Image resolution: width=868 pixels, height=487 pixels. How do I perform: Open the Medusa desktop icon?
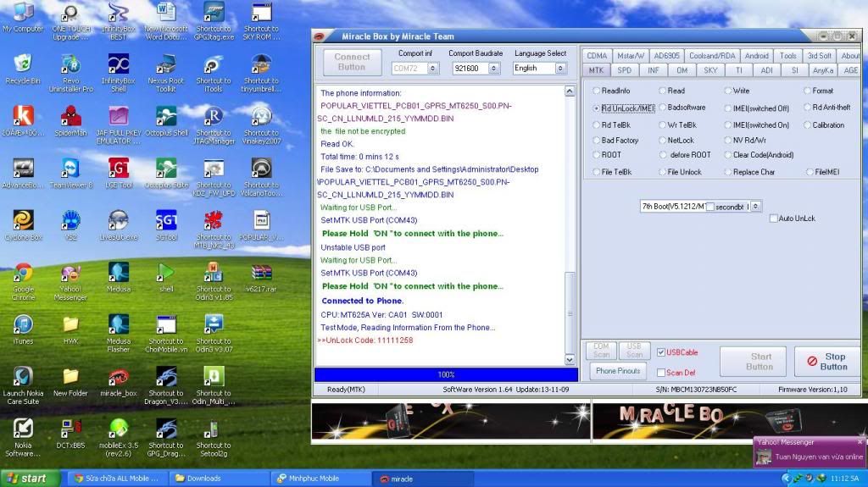[x=119, y=278]
